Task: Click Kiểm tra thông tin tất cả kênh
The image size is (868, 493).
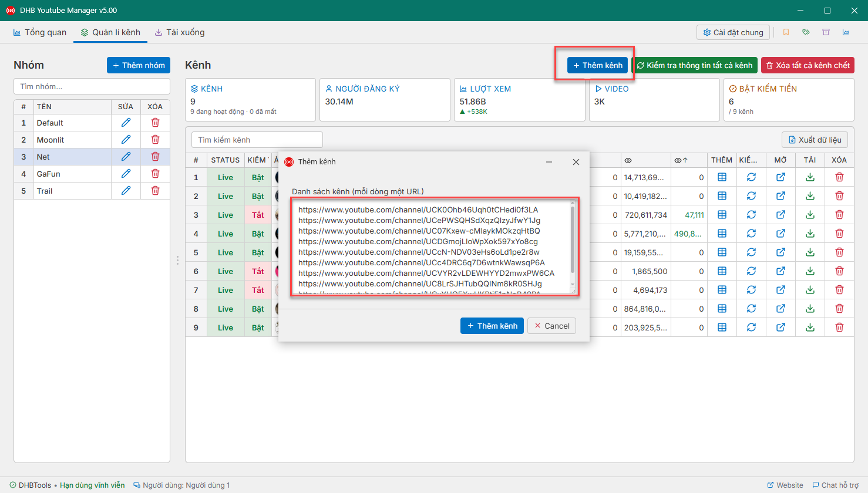Action: (x=695, y=65)
